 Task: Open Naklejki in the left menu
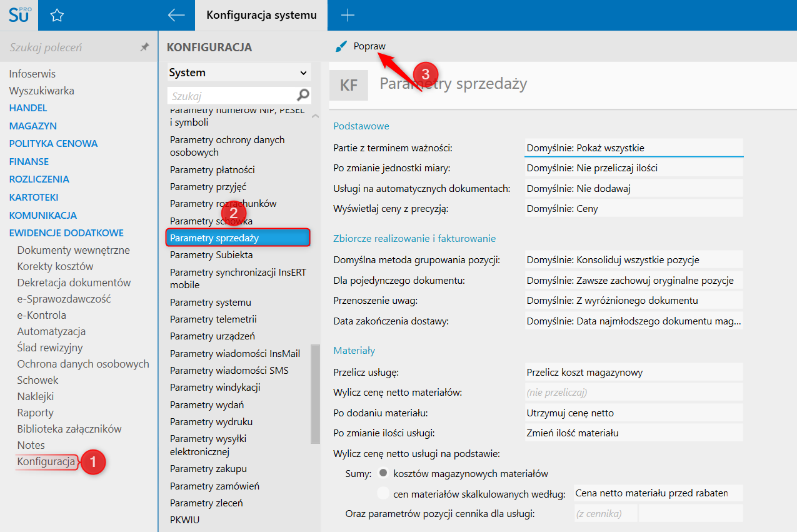36,396
